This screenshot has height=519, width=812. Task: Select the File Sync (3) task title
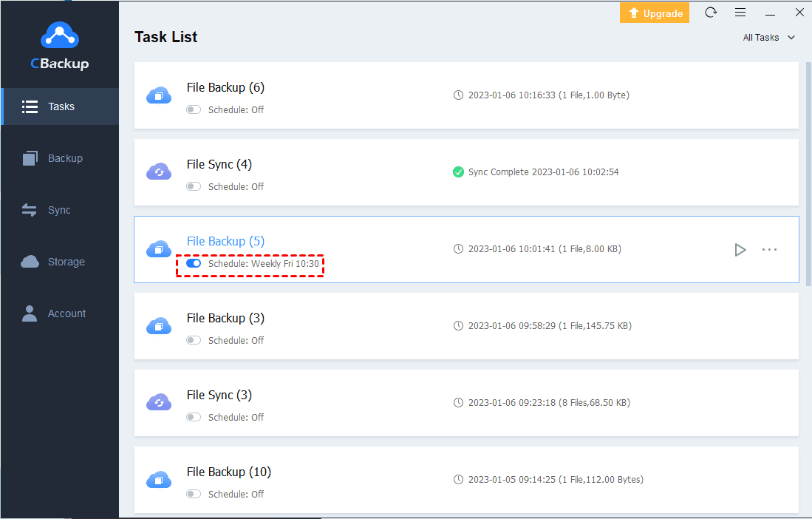click(x=219, y=395)
